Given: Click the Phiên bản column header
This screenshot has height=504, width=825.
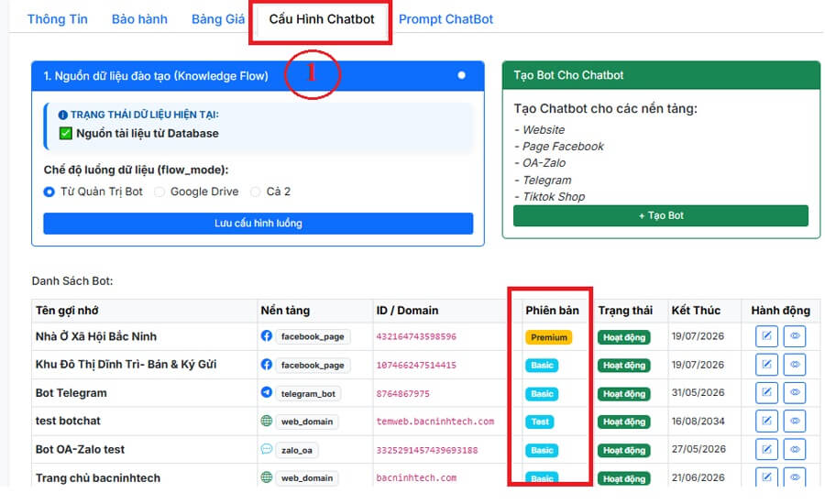Looking at the screenshot, I should tap(552, 311).
